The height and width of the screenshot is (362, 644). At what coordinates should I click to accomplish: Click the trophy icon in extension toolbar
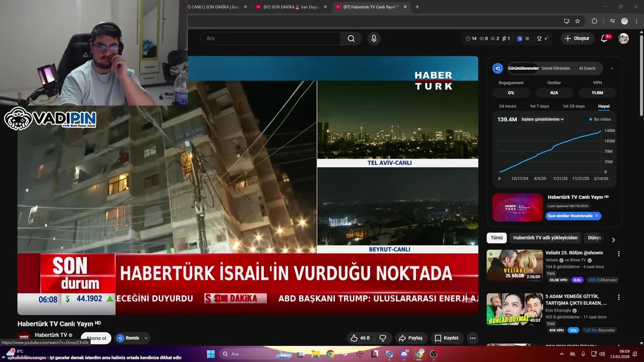(x=539, y=38)
